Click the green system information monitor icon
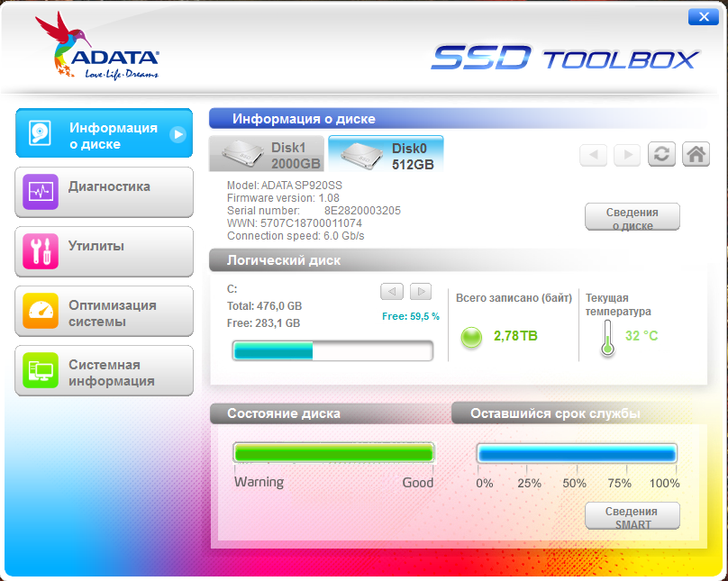The height and width of the screenshot is (581, 728). pyautogui.click(x=41, y=370)
